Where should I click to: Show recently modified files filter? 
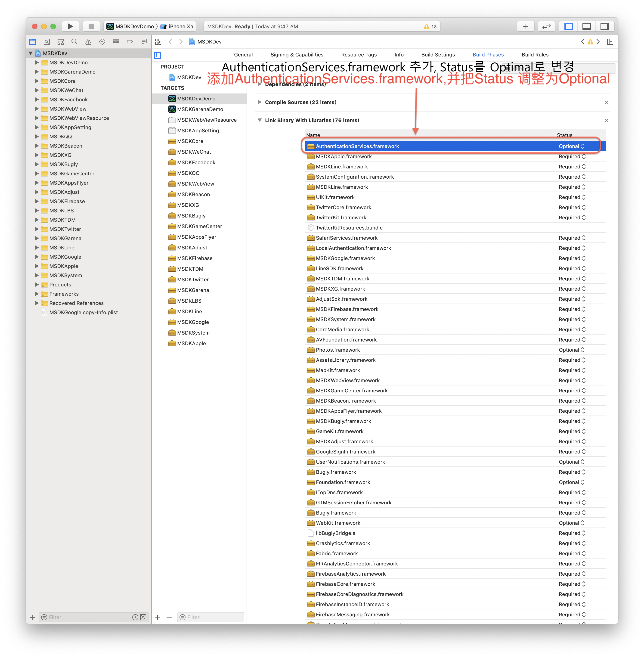coord(135,617)
